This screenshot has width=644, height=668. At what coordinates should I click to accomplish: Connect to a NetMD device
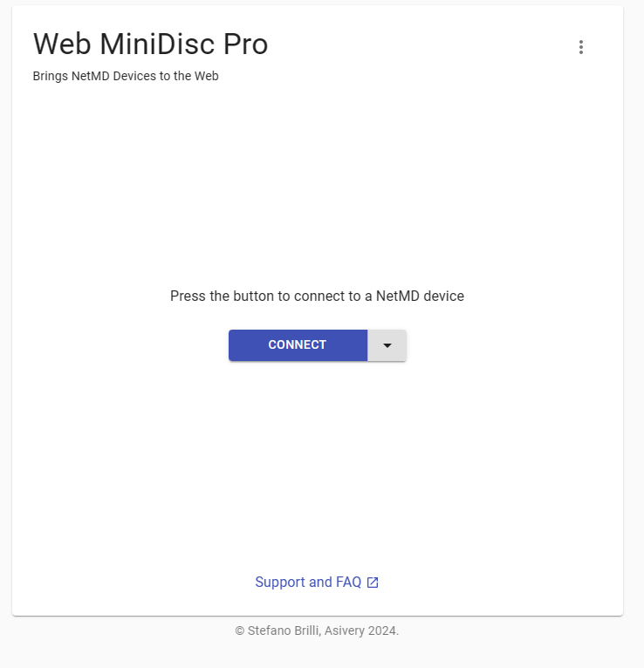[x=298, y=345]
